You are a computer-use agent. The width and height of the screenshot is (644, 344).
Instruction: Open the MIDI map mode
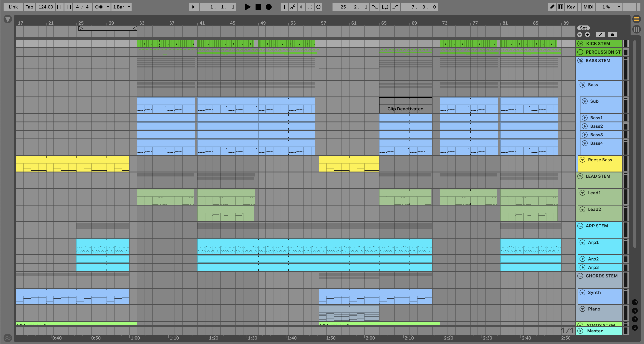(x=588, y=7)
